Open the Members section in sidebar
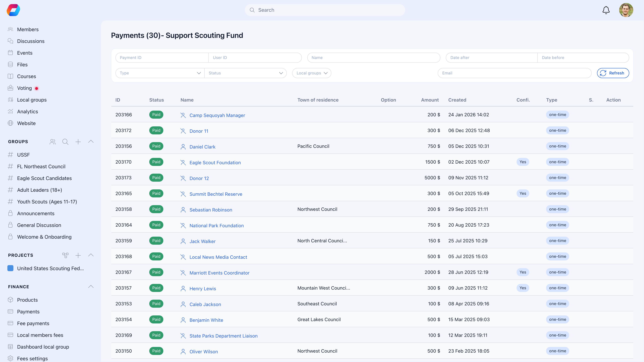 (28, 29)
